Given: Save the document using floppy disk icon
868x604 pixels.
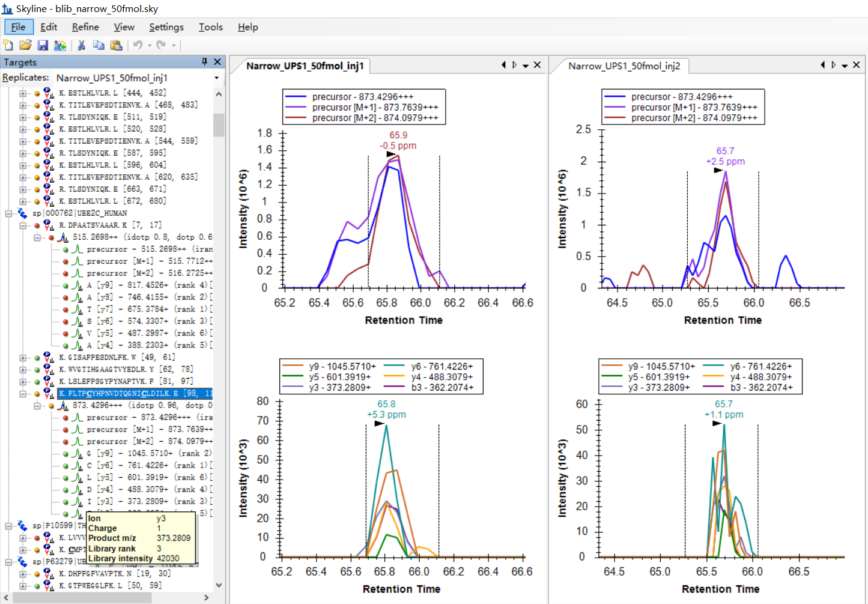Looking at the screenshot, I should (x=43, y=45).
